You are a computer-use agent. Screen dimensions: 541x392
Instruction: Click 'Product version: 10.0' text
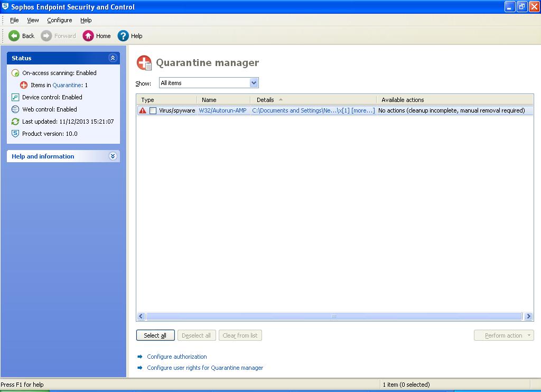50,134
